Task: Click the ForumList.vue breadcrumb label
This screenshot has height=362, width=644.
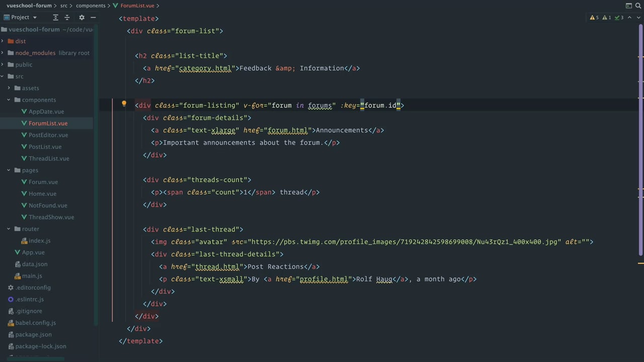Action: click(137, 6)
